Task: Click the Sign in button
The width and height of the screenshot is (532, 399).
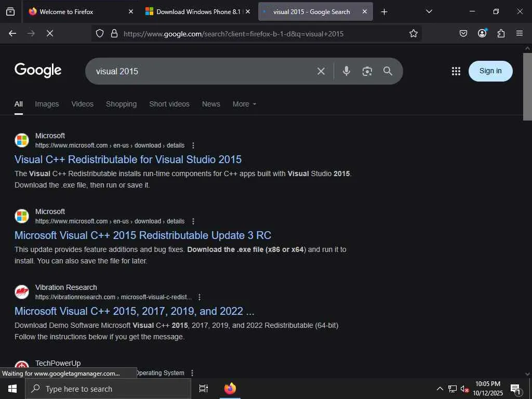Action: click(x=490, y=71)
